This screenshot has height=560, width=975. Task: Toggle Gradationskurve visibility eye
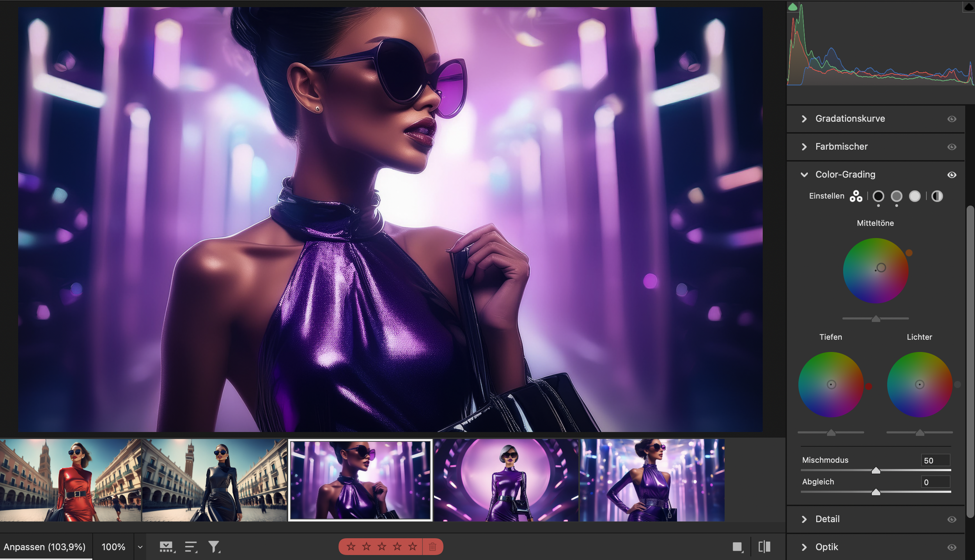[x=952, y=119]
